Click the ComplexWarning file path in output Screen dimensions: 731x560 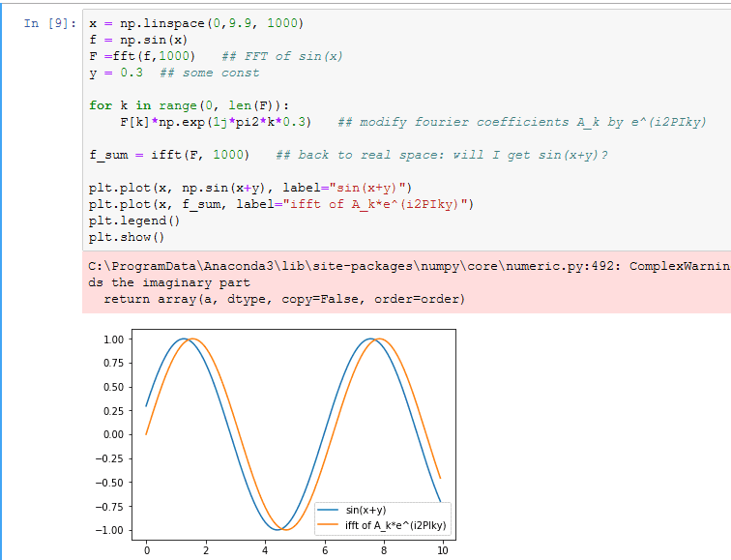(x=351, y=266)
